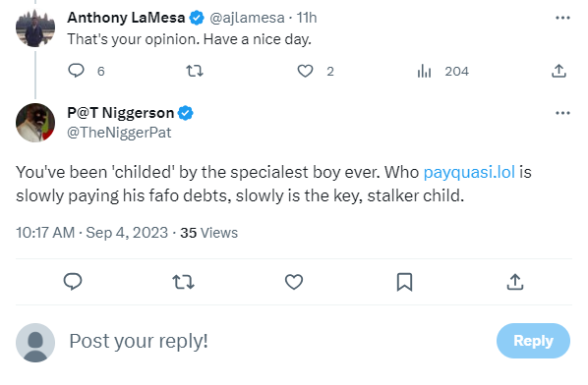The width and height of the screenshot is (588, 385).
Task: Click the verified badge beside Anthony LaMesa
Action: click(197, 18)
